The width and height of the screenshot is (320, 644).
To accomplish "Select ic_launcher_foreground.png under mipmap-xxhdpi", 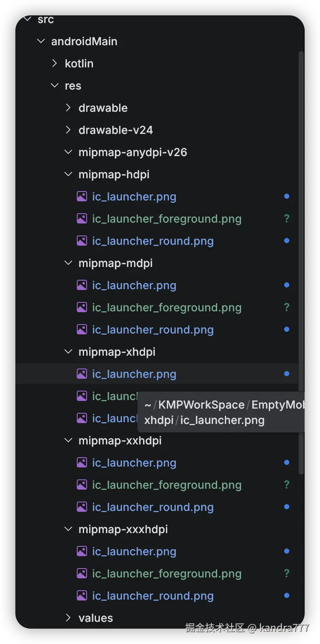I will click(x=167, y=485).
